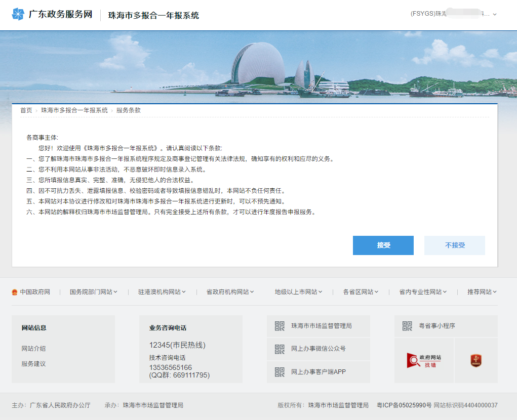Click the 网站信息 heading
This screenshot has width=517, height=420.
tap(34, 328)
